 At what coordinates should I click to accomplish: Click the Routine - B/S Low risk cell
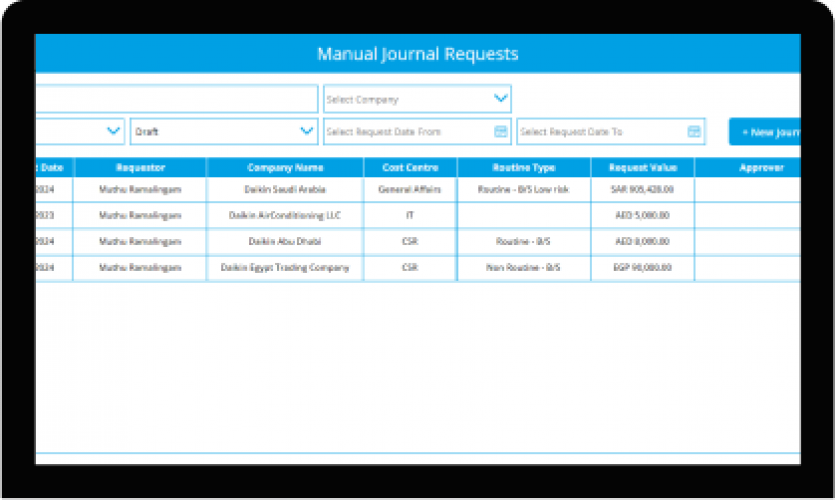524,189
